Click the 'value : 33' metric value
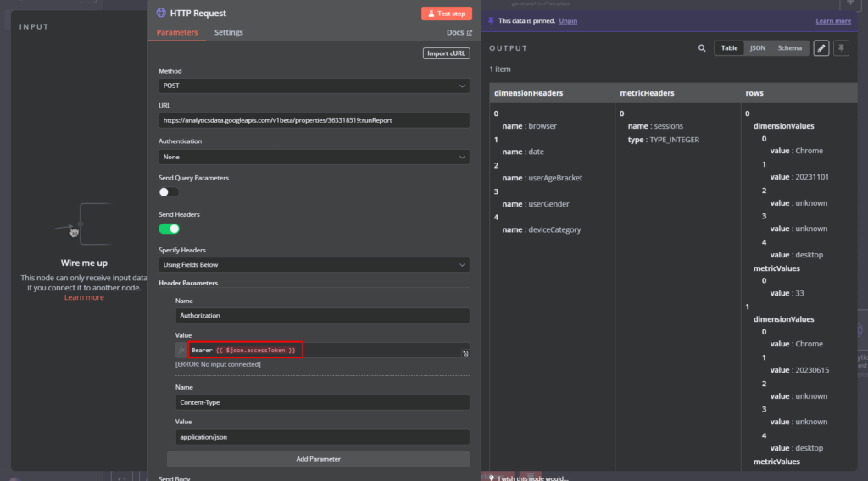868x481 pixels. coord(787,294)
